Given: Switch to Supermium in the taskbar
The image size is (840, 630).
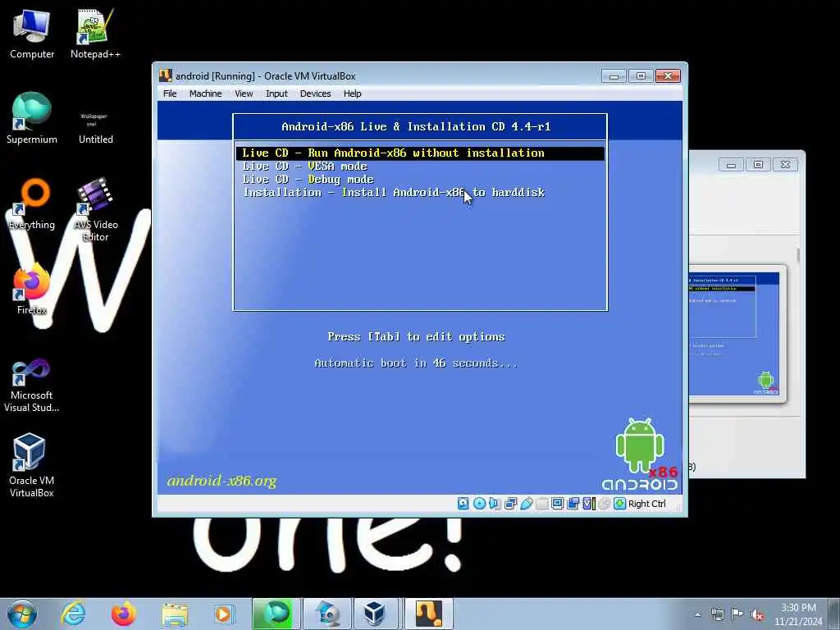Looking at the screenshot, I should coord(276,614).
